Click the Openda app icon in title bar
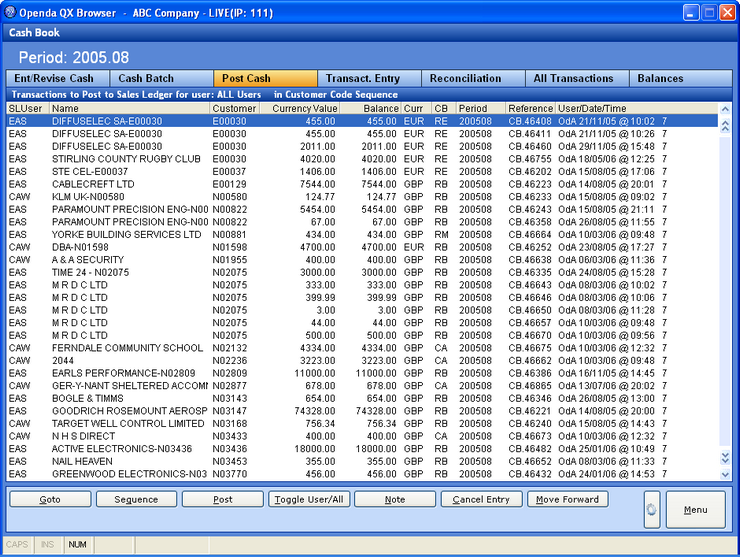 pyautogui.click(x=10, y=12)
